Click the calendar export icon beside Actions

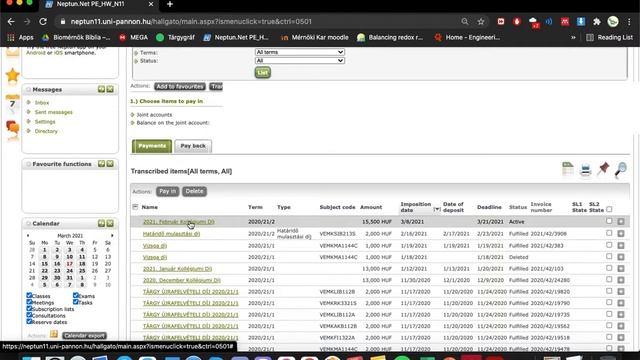click(x=54, y=334)
